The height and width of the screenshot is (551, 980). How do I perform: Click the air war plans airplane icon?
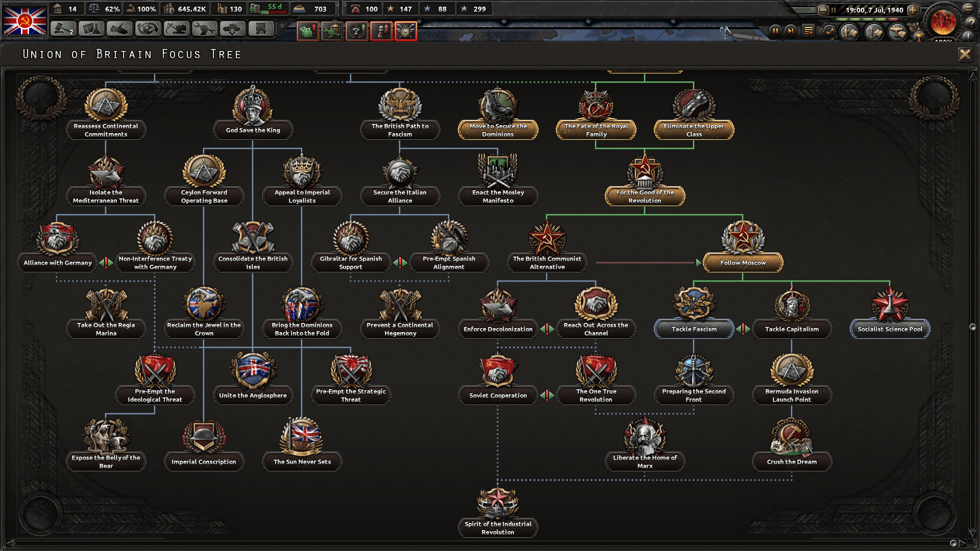(897, 31)
